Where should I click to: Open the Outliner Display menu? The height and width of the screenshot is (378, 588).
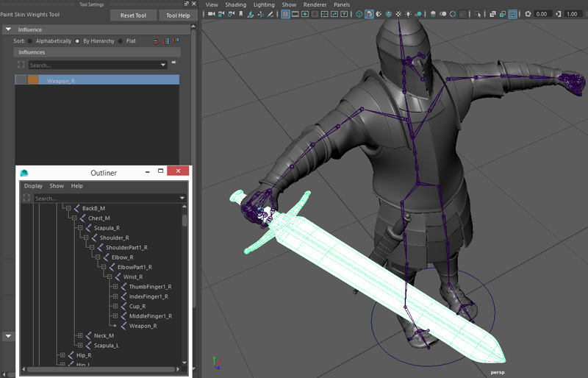click(x=33, y=186)
